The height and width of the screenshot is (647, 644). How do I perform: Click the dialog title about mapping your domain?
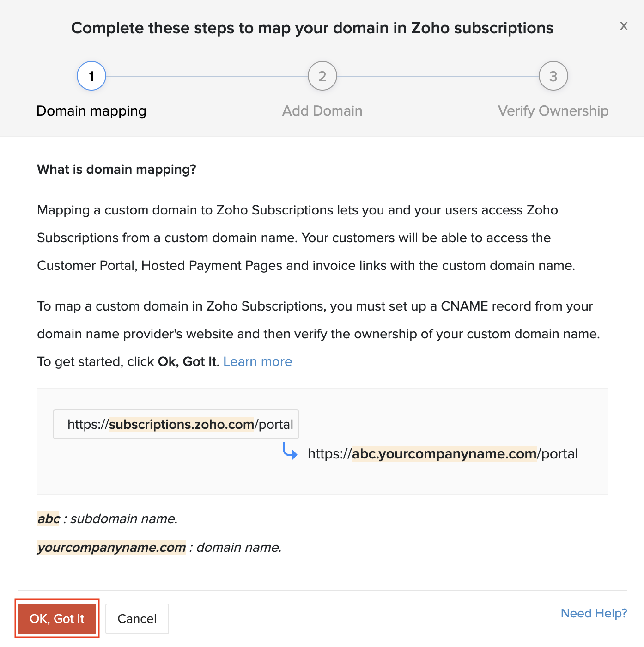point(312,28)
